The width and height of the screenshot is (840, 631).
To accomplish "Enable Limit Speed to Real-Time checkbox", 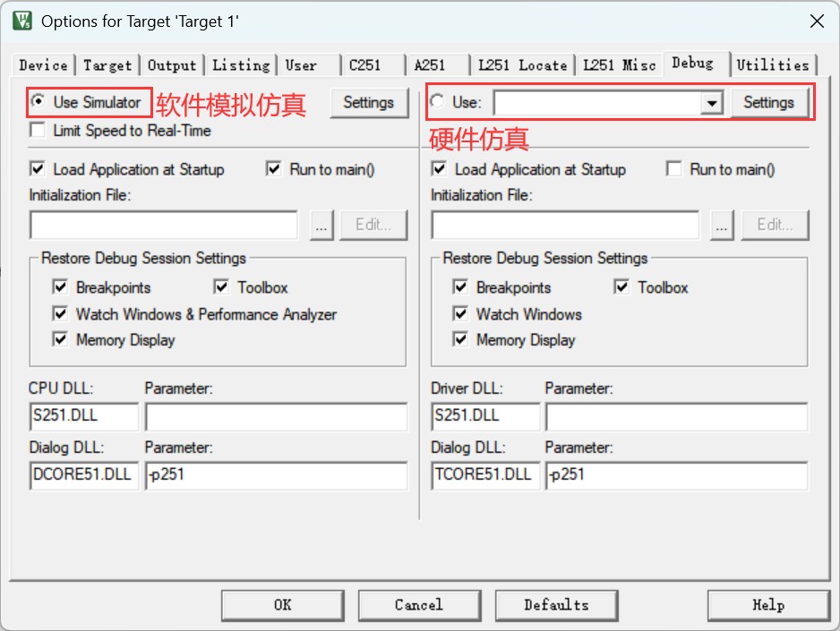I will [x=38, y=130].
